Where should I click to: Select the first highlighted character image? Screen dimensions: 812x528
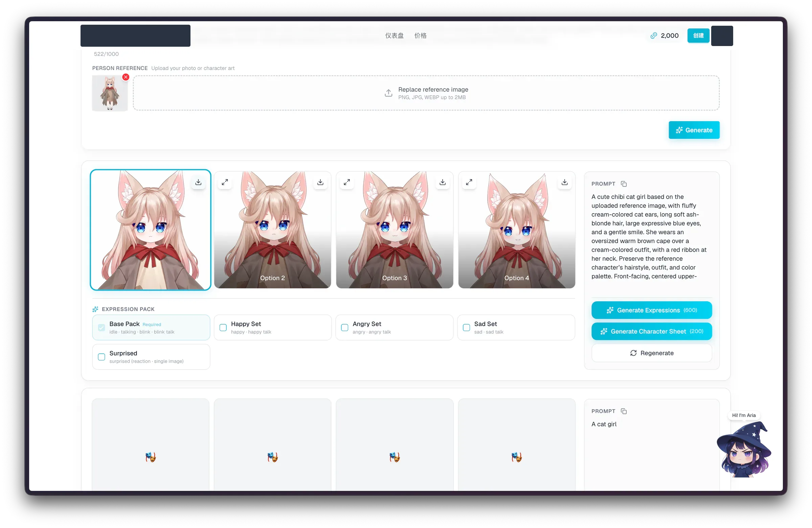coord(151,230)
